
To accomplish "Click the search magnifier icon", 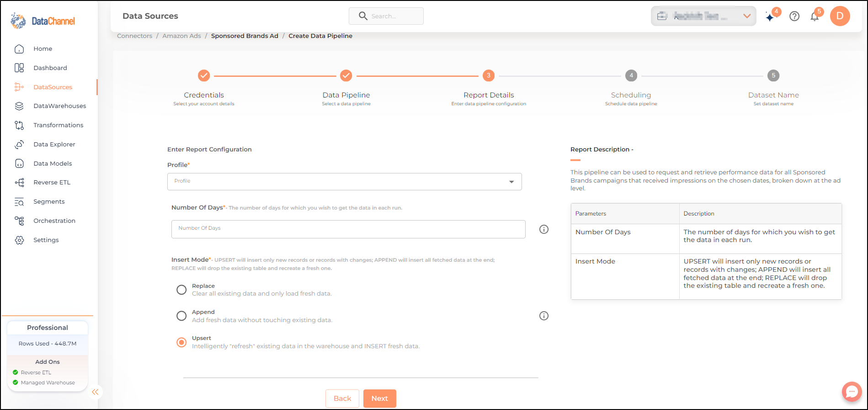I will click(x=363, y=16).
